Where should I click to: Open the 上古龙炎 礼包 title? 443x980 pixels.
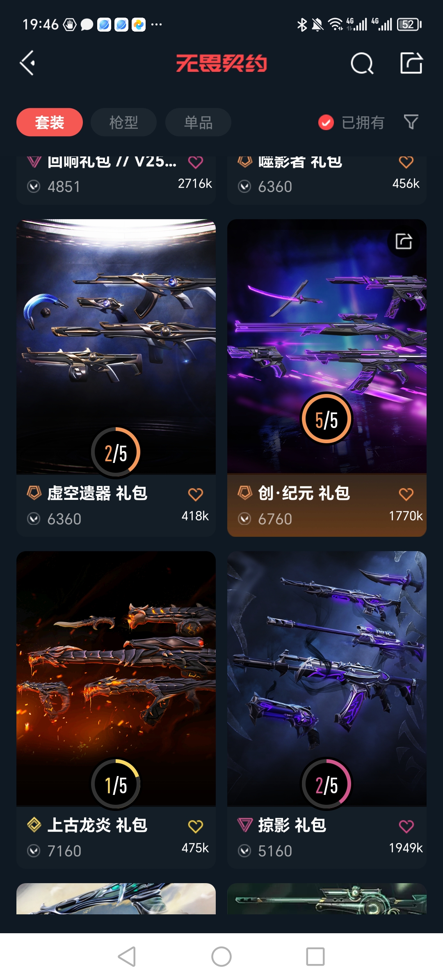(97, 825)
